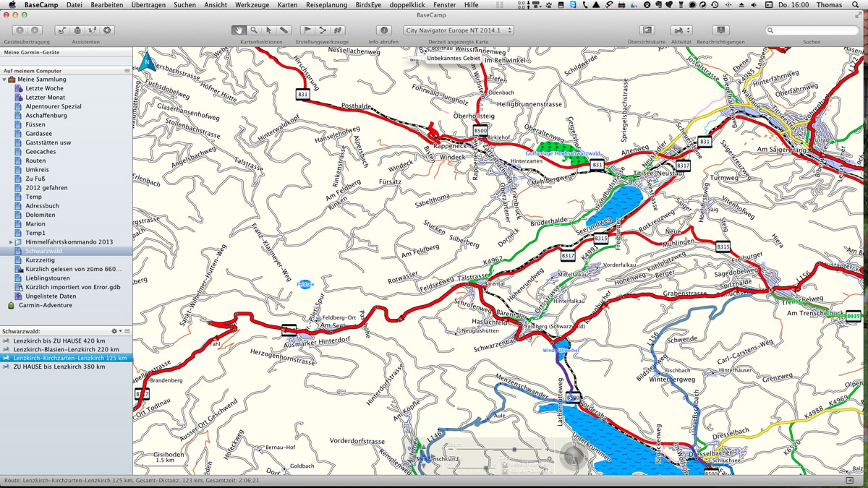The image size is (868, 488).
Task: Open the Aktivität profile dropdown
Action: pyautogui.click(x=681, y=30)
